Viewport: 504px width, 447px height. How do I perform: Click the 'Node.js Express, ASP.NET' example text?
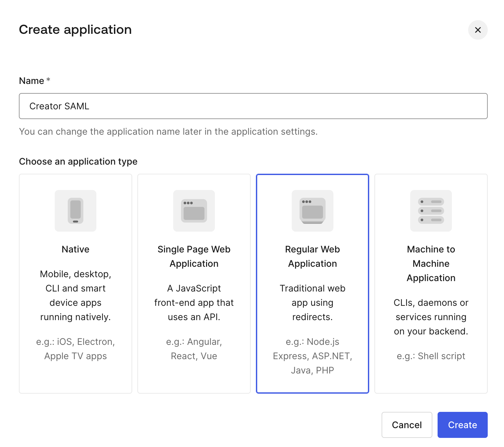(x=313, y=356)
